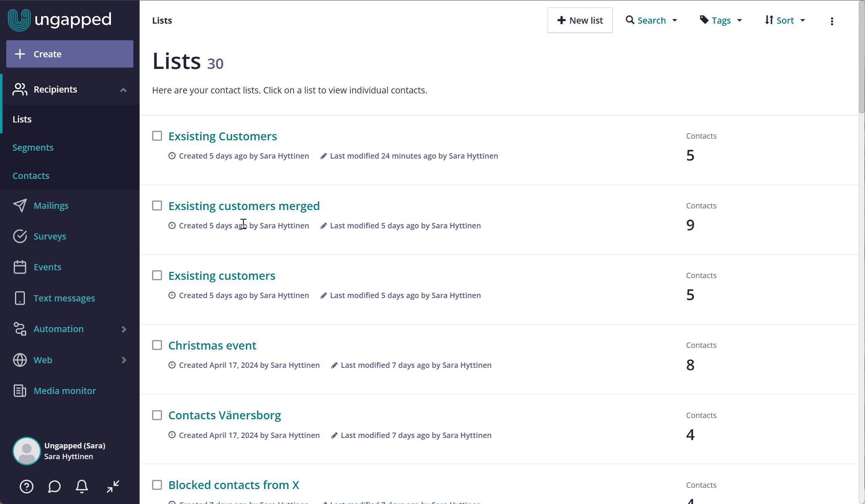Open Exsisting Customers list link
Screen dimensions: 865x504
[223, 136]
